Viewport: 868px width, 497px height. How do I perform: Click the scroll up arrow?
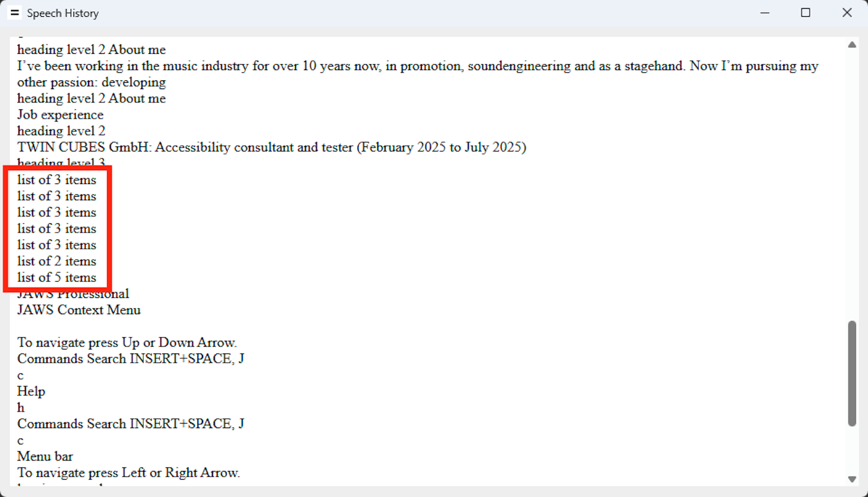click(x=852, y=45)
